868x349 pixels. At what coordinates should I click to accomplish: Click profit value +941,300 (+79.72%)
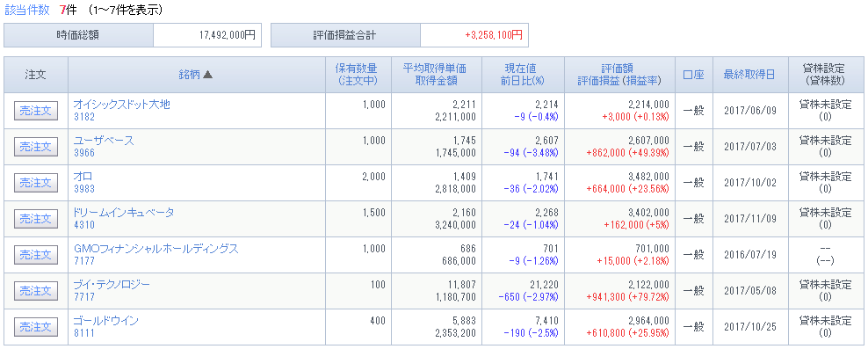(627, 297)
